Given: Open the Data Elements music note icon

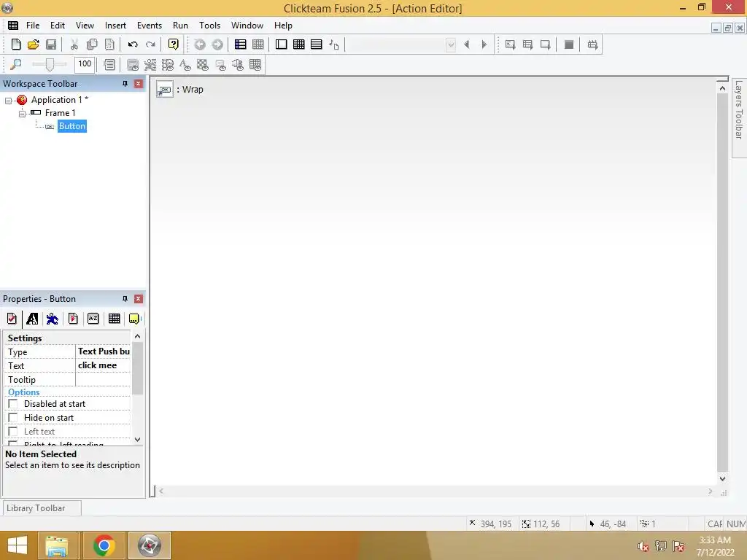Looking at the screenshot, I should pos(334,44).
